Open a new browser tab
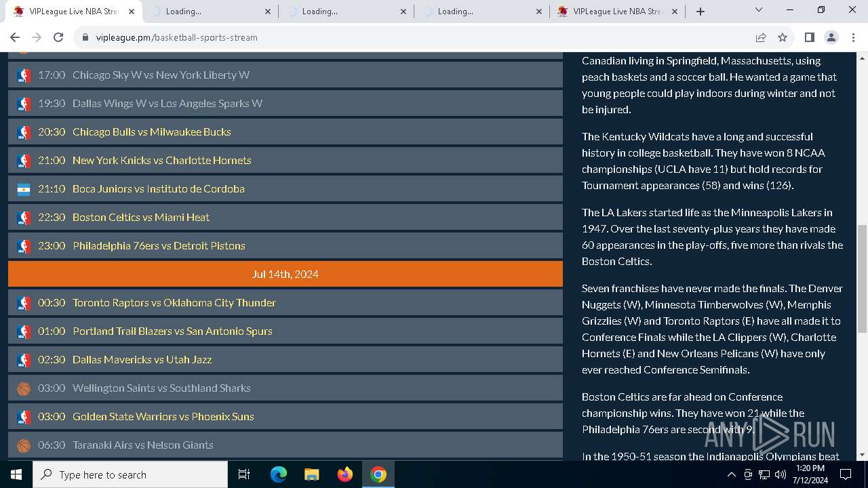Image resolution: width=868 pixels, height=488 pixels. (x=701, y=12)
